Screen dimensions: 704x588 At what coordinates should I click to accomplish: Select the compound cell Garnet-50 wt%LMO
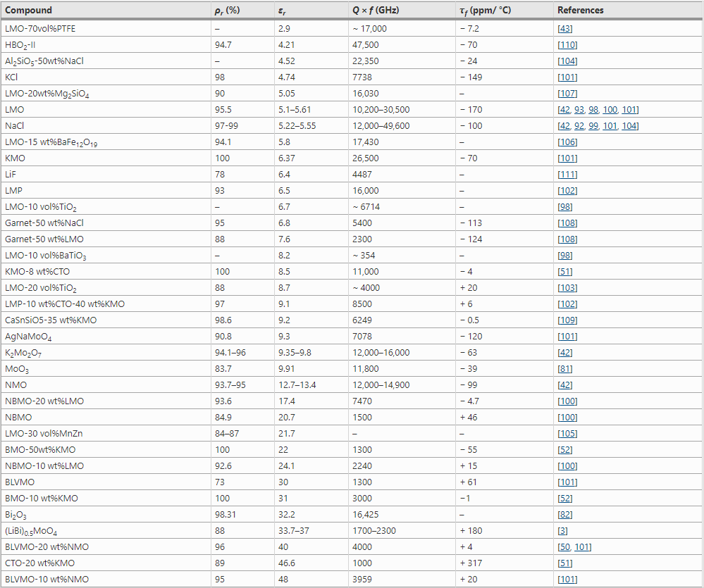pos(44,239)
